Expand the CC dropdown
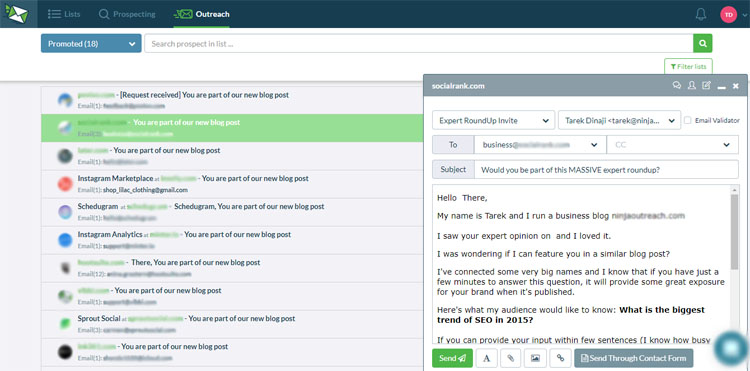 point(673,144)
